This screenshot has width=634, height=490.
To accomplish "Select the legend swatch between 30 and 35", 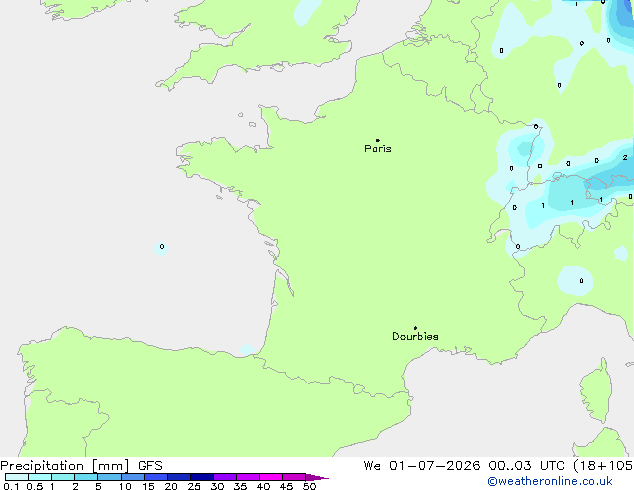I will (x=225, y=477).
